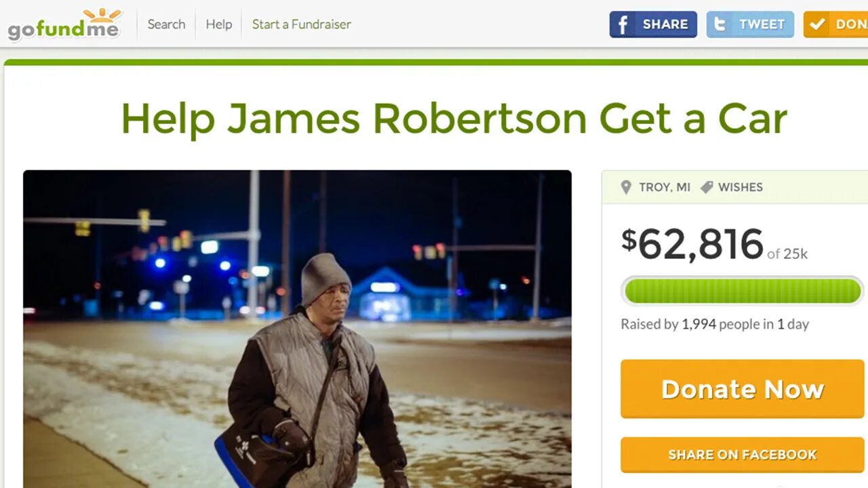Click the TWEET button
Screen dimensions: 868x488
(x=750, y=24)
